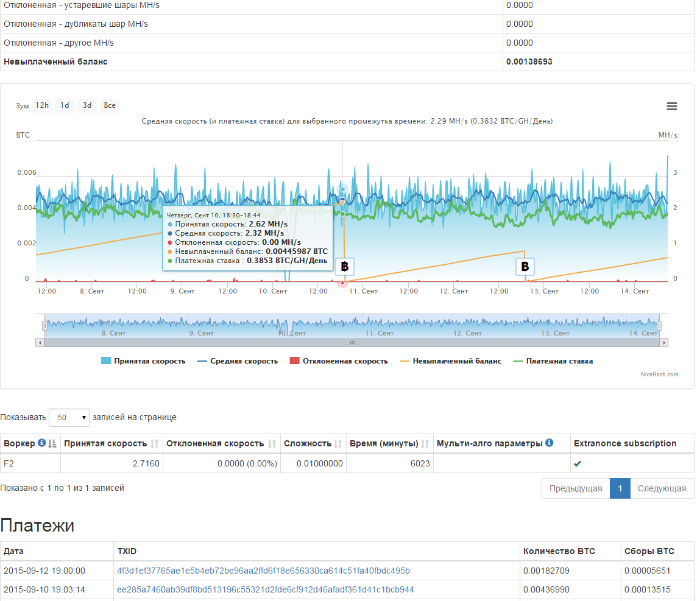Open the chart hamburger export menu

pyautogui.click(x=672, y=107)
